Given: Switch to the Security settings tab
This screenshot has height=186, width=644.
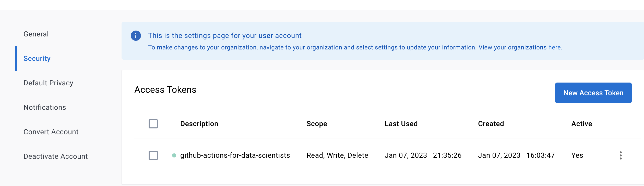Looking at the screenshot, I should pos(37,59).
